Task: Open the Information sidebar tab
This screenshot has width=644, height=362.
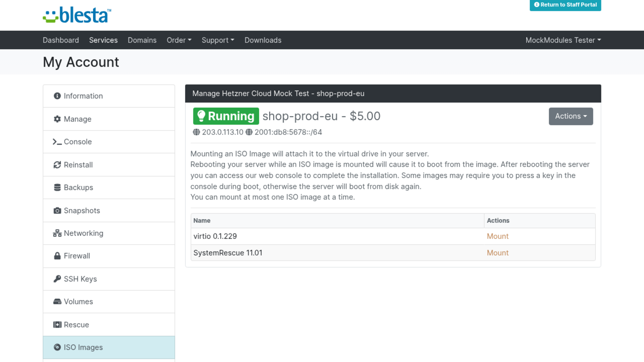Action: [109, 96]
